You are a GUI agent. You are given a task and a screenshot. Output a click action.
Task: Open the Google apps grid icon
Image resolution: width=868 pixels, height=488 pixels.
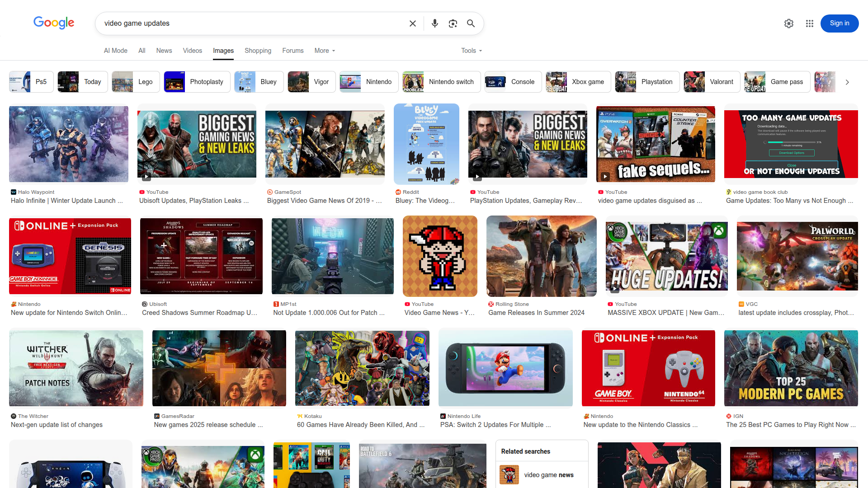(x=810, y=23)
